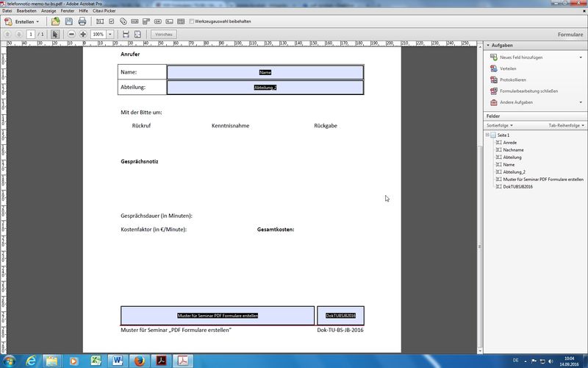The width and height of the screenshot is (588, 368).
Task: Select the text field tool
Action: pyautogui.click(x=100, y=21)
